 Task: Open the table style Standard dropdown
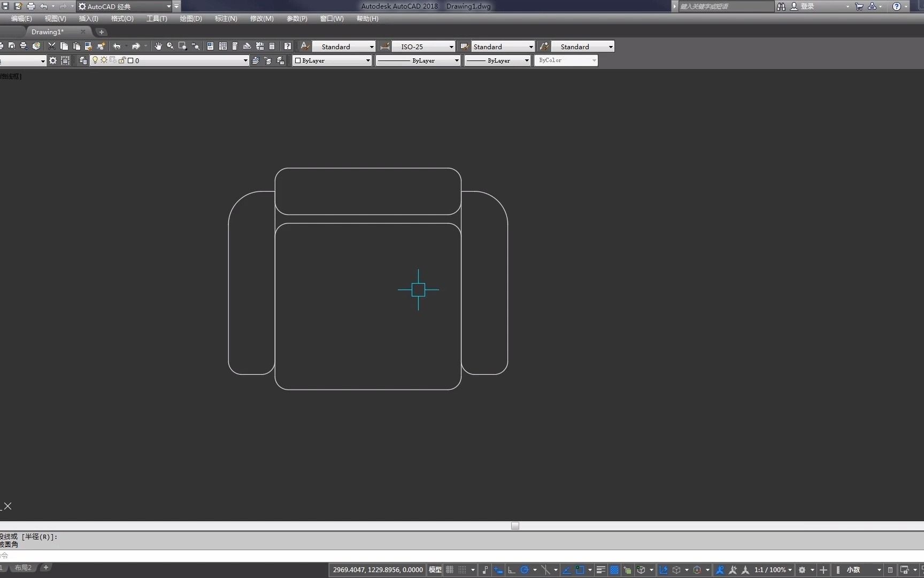click(503, 47)
